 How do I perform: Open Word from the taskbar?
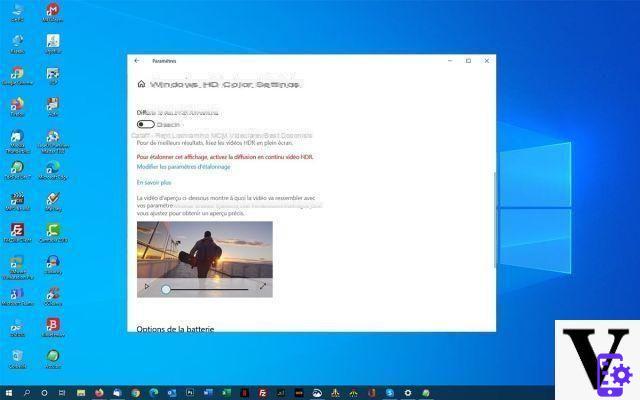(x=208, y=393)
